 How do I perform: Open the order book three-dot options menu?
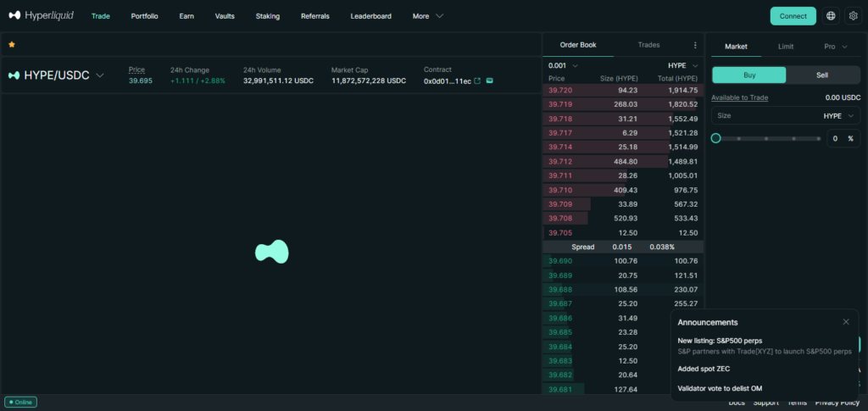tap(695, 45)
